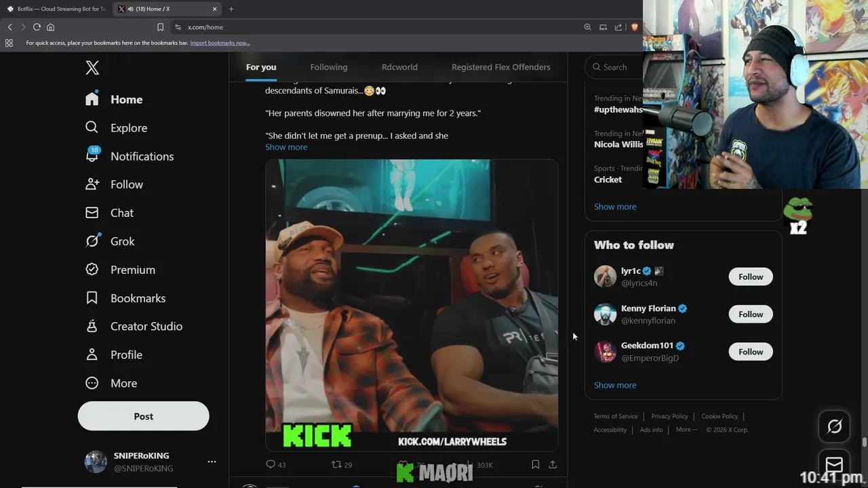This screenshot has width=868, height=488.
Task: Open Kenny Florian's profile name
Action: [648, 308]
